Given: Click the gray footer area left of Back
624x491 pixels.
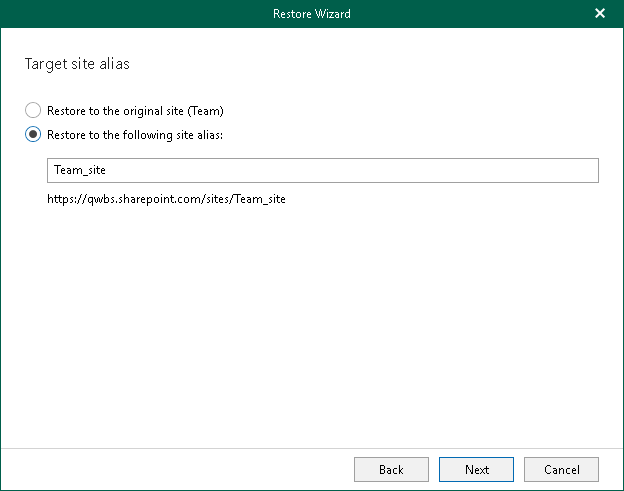Looking at the screenshot, I should (180, 469).
